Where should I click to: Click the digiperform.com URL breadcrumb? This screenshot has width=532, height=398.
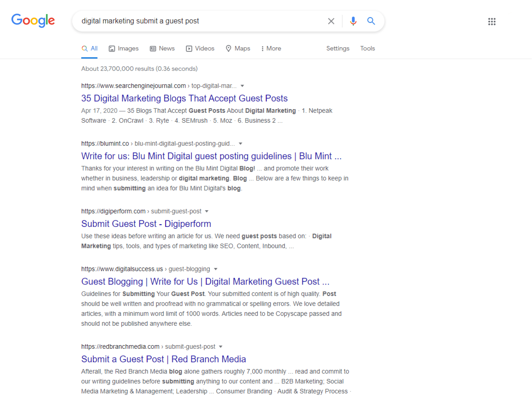coord(141,211)
